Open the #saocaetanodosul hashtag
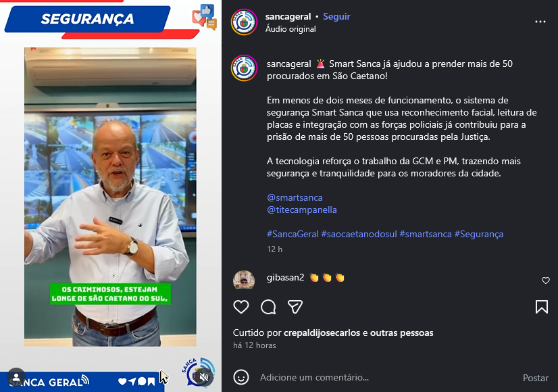The image size is (558, 392). point(359,234)
